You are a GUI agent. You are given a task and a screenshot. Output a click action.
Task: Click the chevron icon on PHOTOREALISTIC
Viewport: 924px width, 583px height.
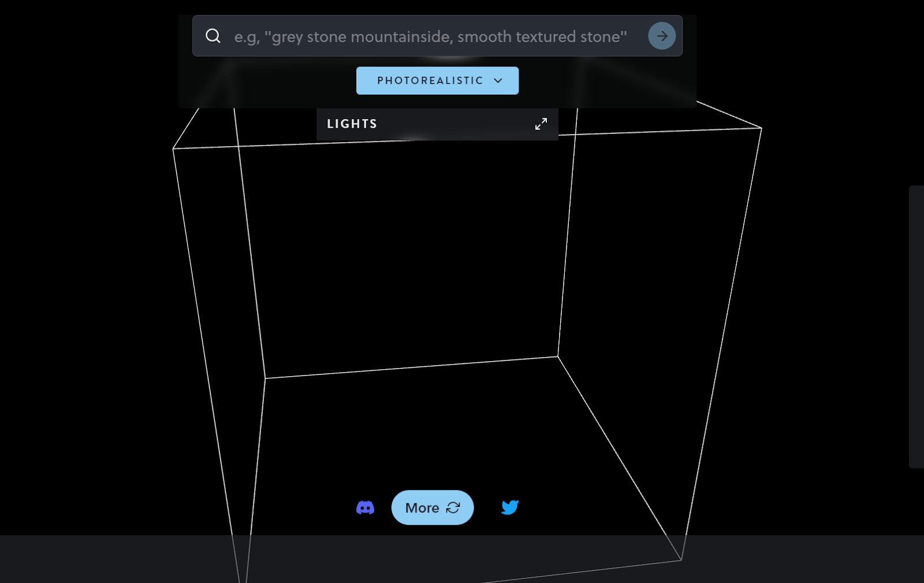tap(497, 80)
